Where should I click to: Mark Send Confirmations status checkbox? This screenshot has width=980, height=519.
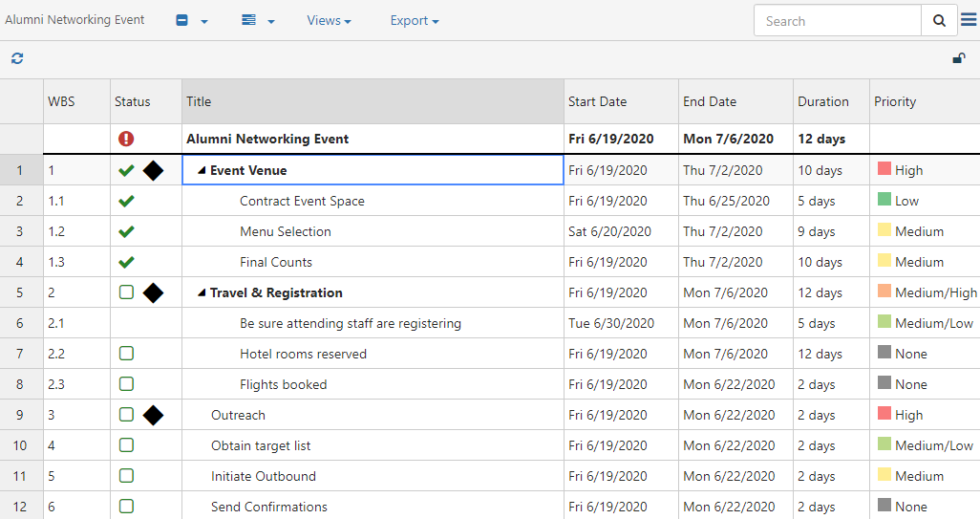pos(126,508)
